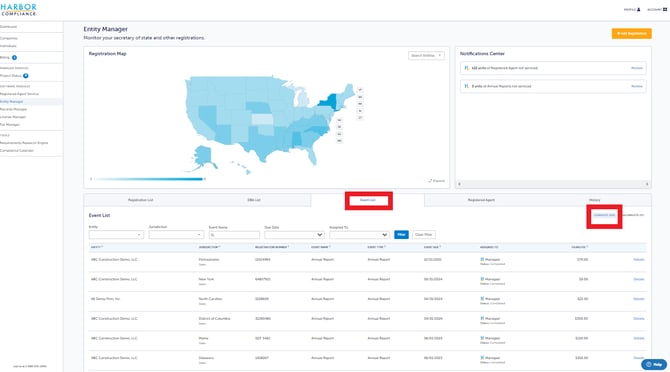Image resolution: width=670 pixels, height=372 pixels.
Task: Click the Project Status badge icon
Action: [x=26, y=76]
